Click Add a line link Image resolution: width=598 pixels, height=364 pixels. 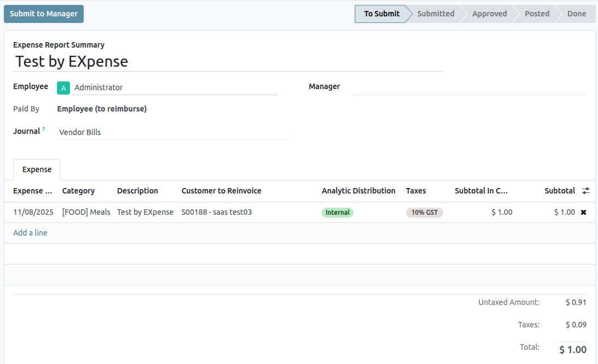(x=30, y=233)
